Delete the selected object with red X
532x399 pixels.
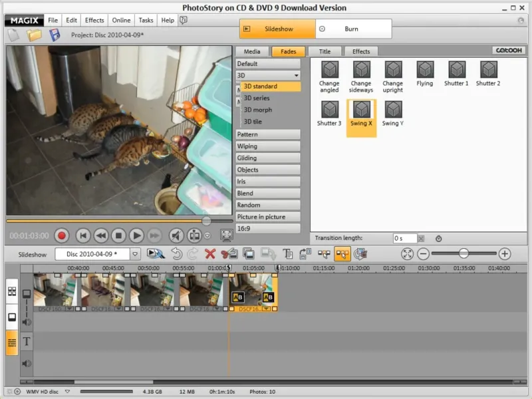point(210,254)
